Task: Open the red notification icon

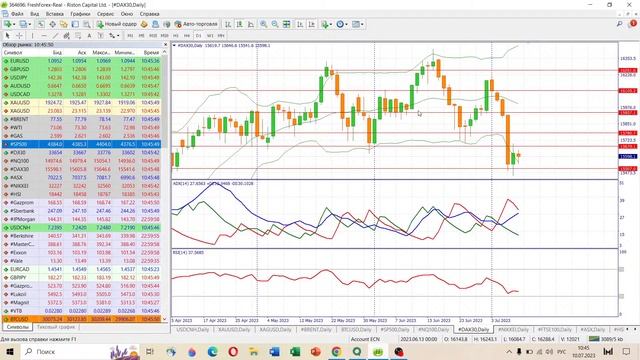Action: [x=633, y=24]
